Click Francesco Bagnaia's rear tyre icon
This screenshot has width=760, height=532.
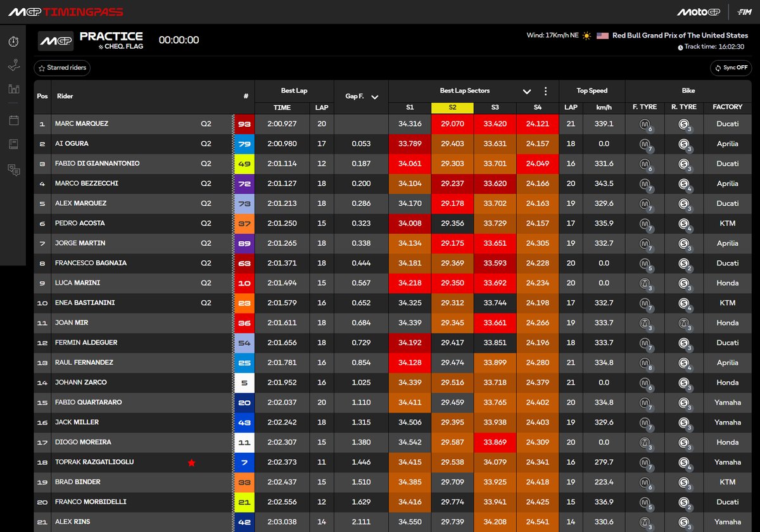coord(684,264)
